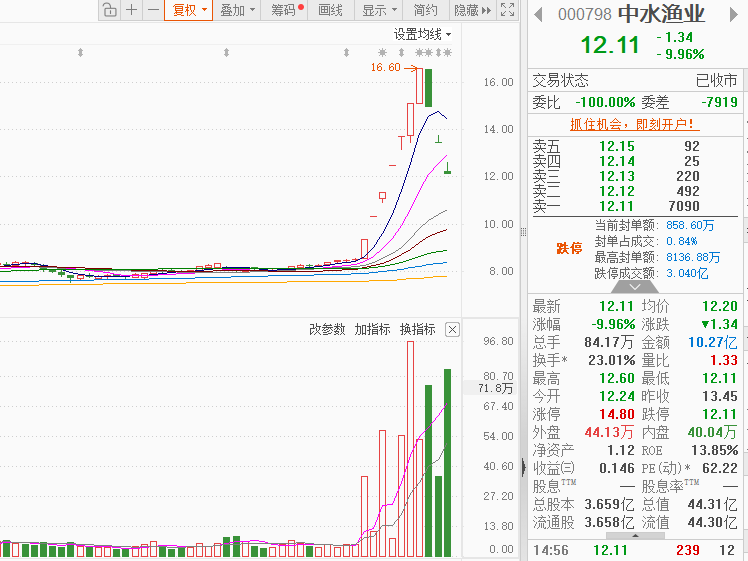Screen dimensions: 748x561
Task: Click 委比 value -100.00%
Action: click(x=605, y=102)
